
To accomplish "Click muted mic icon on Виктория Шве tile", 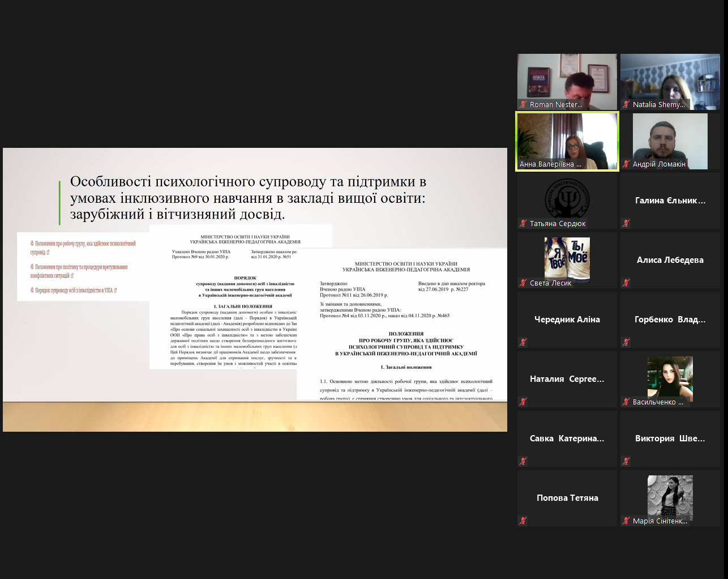I will (x=626, y=461).
